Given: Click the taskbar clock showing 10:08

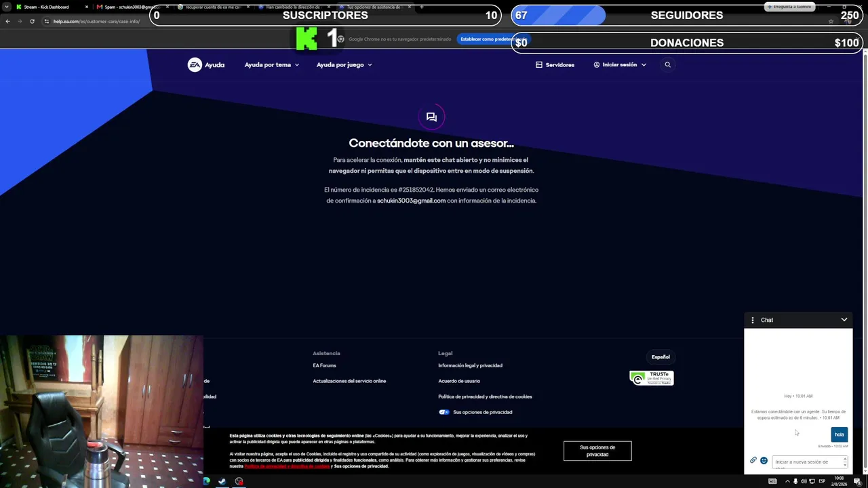Looking at the screenshot, I should [840, 481].
